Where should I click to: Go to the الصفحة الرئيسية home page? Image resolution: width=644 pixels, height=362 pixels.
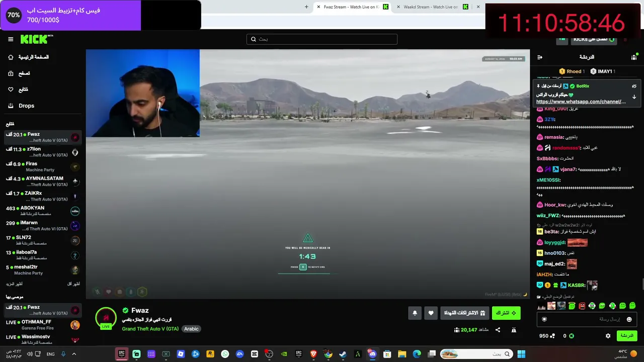coord(29,57)
